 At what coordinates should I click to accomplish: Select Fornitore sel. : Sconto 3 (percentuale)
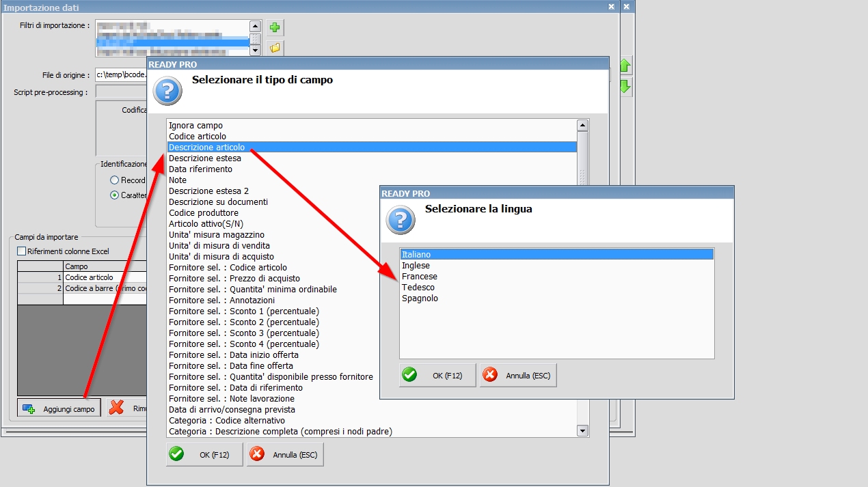(273, 333)
